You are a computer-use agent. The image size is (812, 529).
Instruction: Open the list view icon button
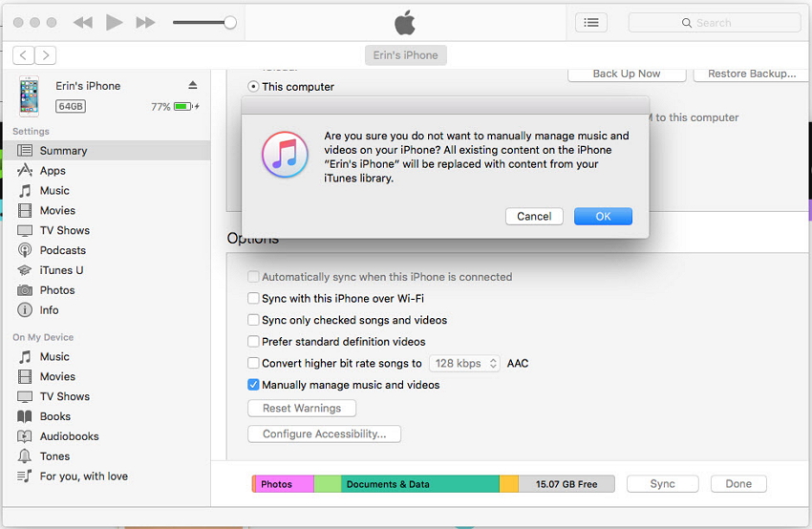point(591,22)
